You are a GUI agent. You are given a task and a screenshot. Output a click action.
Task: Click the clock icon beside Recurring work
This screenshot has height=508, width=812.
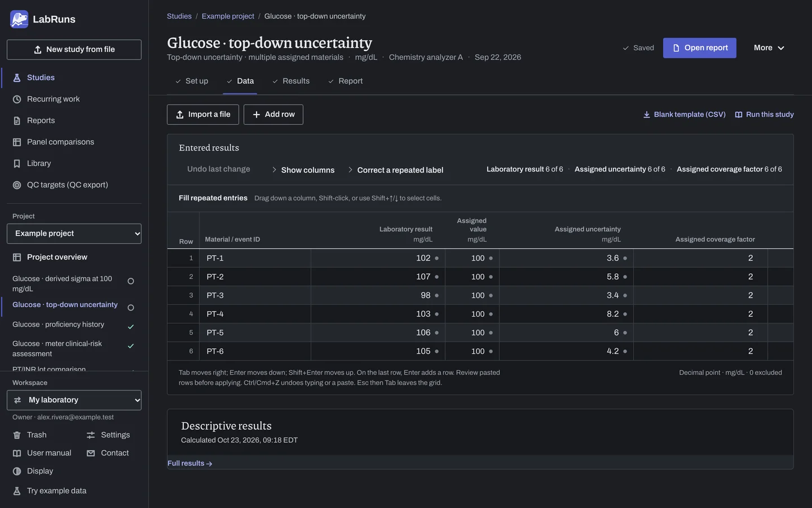[17, 99]
